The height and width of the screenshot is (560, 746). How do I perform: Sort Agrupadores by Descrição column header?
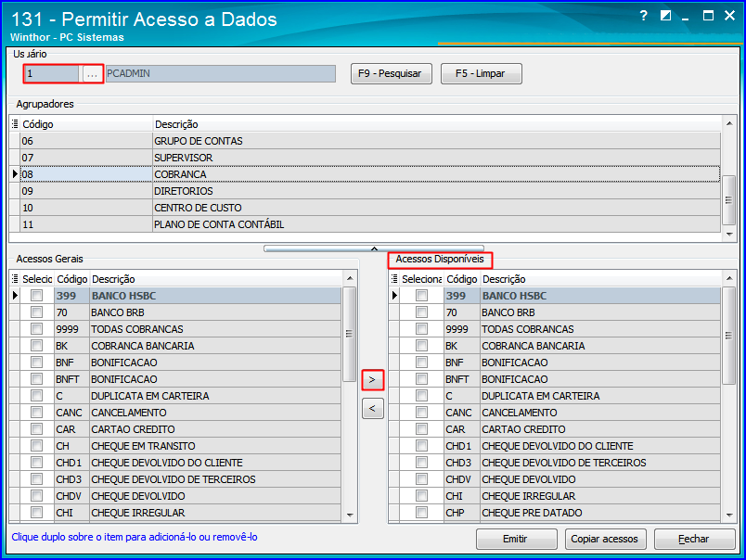[x=436, y=124]
